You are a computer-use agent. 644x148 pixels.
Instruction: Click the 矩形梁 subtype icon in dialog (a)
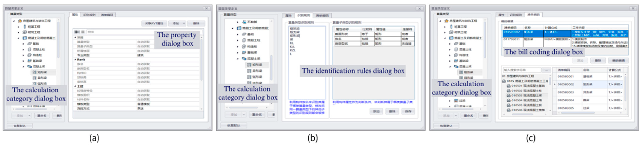pyautogui.click(x=35, y=72)
